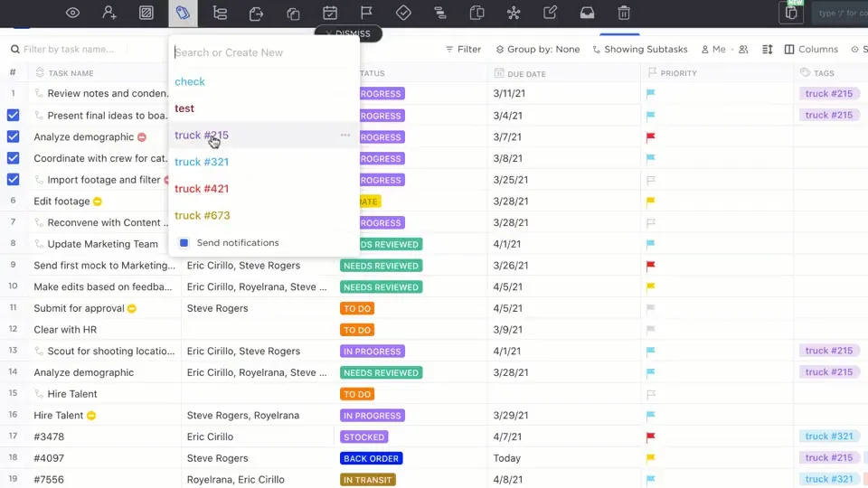Choose the truck #321 tag option
868x488 pixels.
coord(202,162)
